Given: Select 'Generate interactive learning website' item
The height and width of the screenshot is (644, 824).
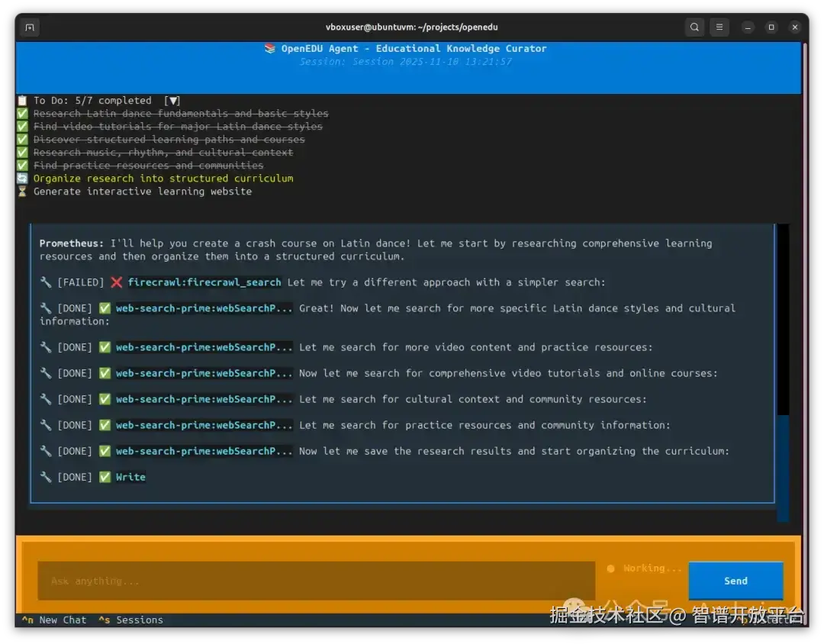Looking at the screenshot, I should (x=143, y=192).
